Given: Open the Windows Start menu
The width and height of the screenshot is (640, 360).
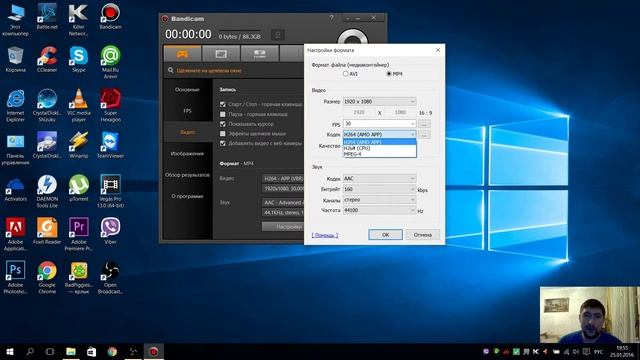Looking at the screenshot, I should point(10,351).
